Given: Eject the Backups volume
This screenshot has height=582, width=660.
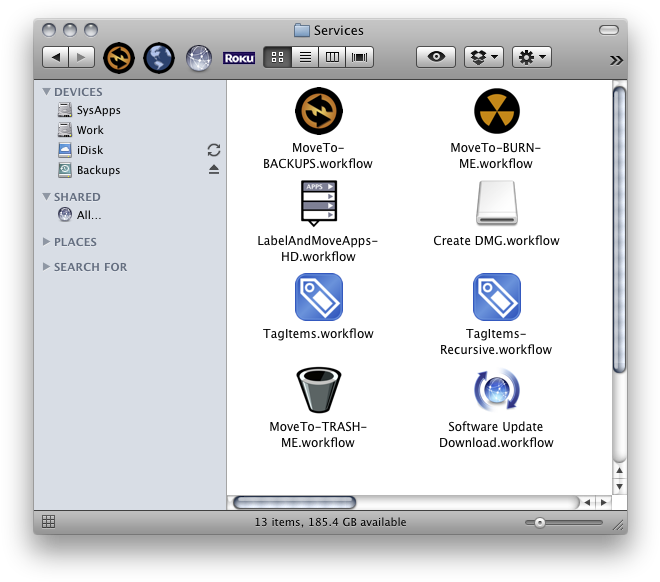Looking at the screenshot, I should (213, 170).
